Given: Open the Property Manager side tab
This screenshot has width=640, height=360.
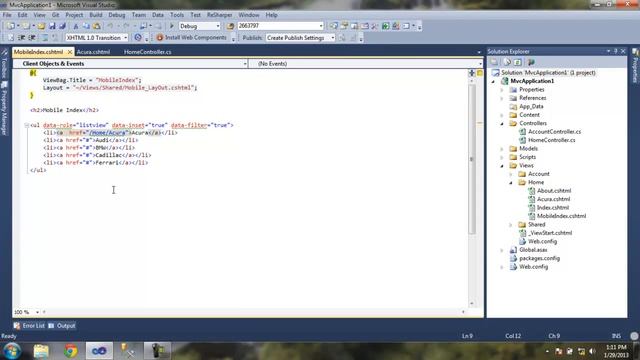Looking at the screenshot, I should click(4, 109).
